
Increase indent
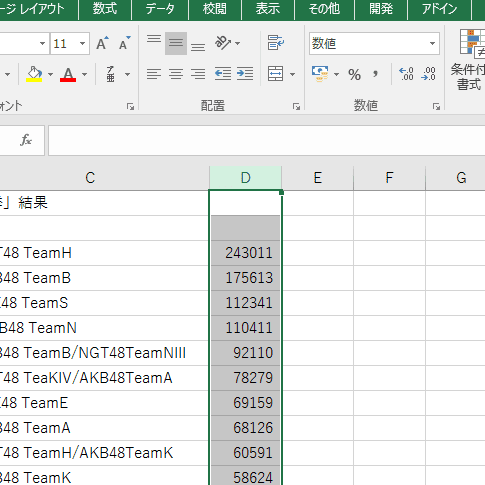pos(245,74)
